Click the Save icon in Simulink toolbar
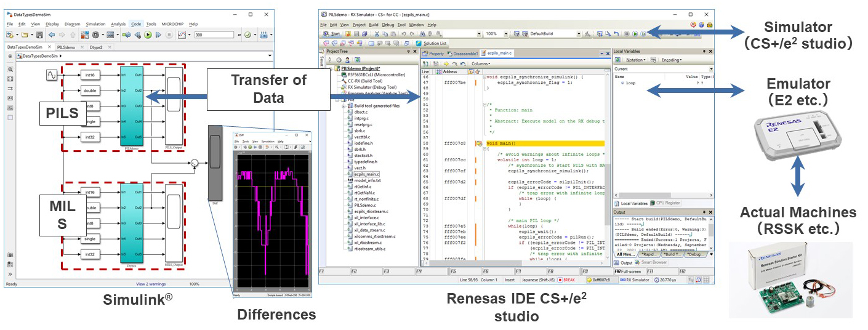868x330 pixels. click(x=39, y=34)
